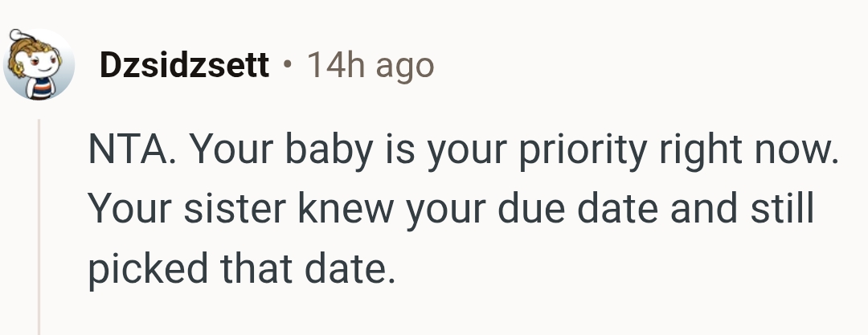Collapse comment using the vertical thread line
Image resolution: width=868 pixels, height=335 pixels.
coord(38,225)
